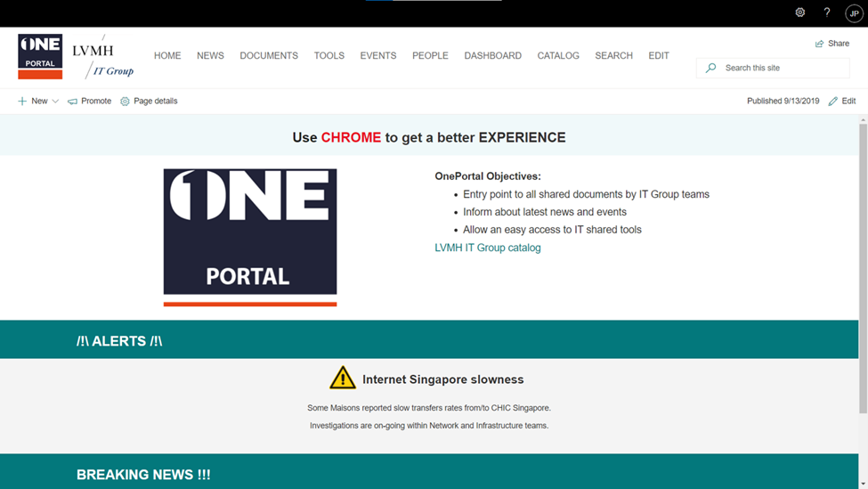Click the OnePortal Objectives heading
Screen dimensions: 868x489
pyautogui.click(x=488, y=176)
